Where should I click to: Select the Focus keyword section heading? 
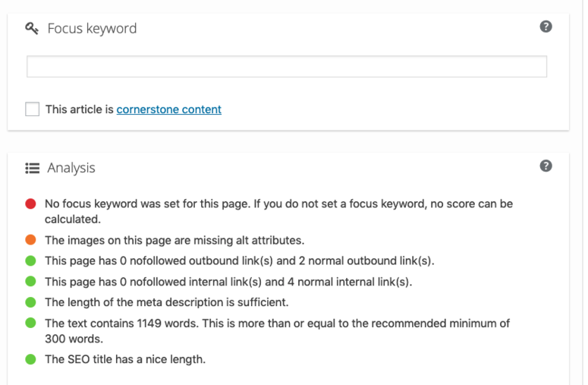tap(92, 29)
